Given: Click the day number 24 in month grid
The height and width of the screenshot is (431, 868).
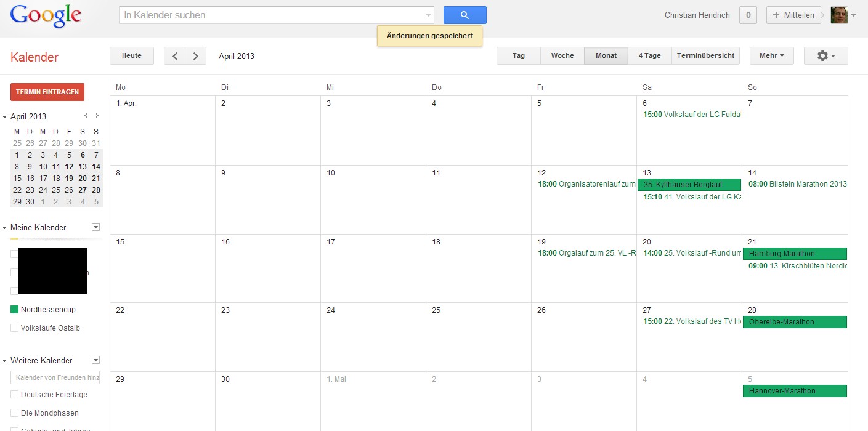Looking at the screenshot, I should click(331, 310).
